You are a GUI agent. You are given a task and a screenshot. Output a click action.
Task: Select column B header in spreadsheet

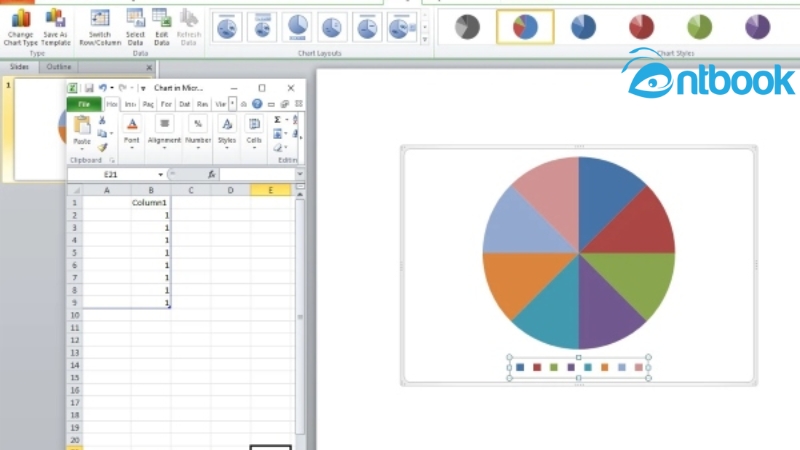click(x=150, y=189)
